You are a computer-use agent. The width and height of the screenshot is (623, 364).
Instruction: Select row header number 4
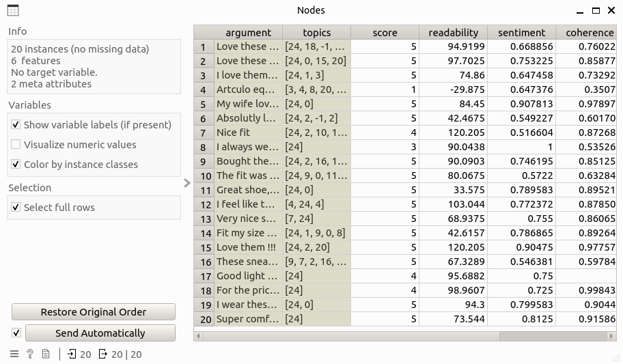pyautogui.click(x=204, y=90)
